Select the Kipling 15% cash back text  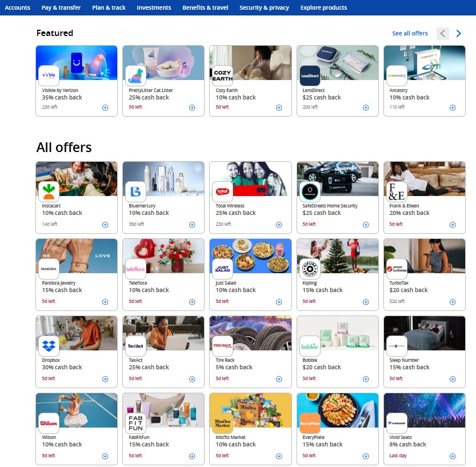click(322, 290)
